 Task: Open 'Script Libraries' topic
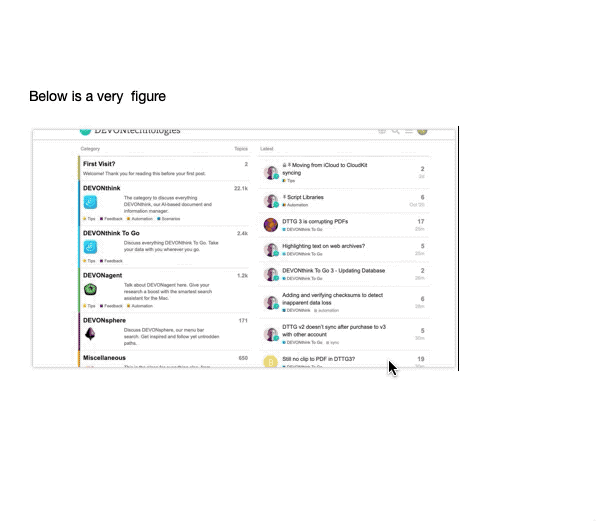click(305, 197)
